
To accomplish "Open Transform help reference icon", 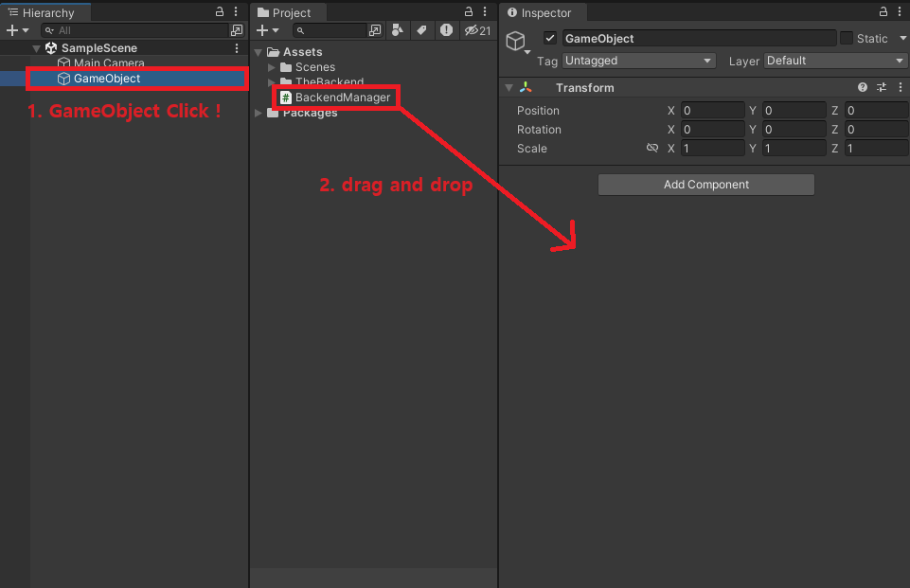I will point(863,88).
